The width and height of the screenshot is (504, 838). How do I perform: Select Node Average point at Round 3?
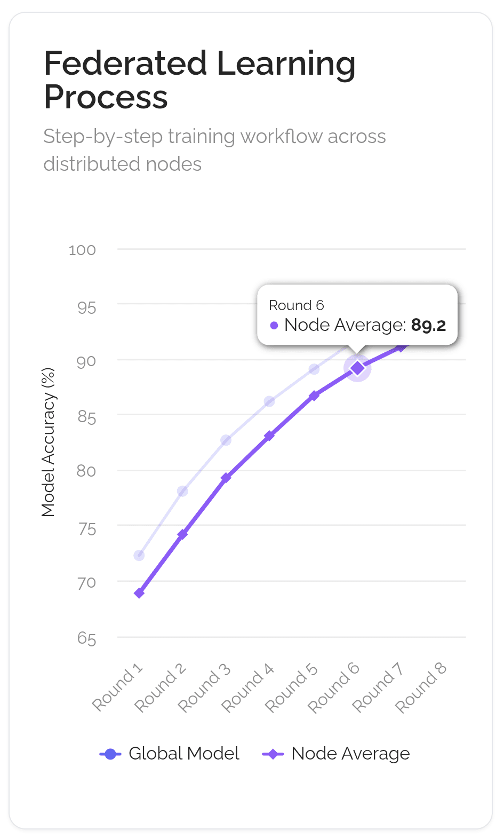[226, 478]
